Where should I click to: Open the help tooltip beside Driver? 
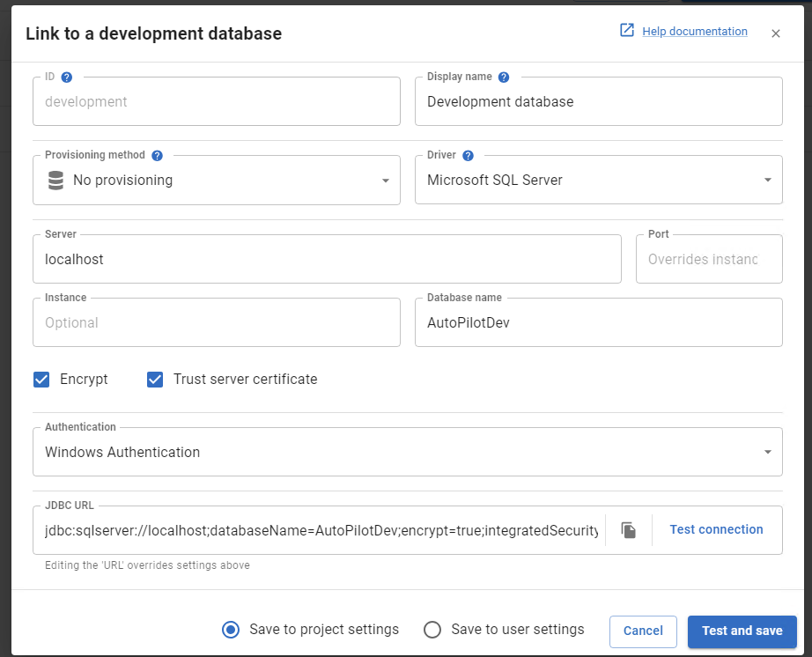click(468, 155)
